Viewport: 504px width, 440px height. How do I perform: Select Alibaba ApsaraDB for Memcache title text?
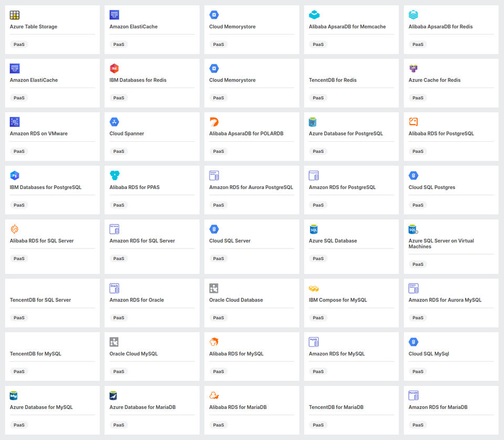click(x=348, y=27)
